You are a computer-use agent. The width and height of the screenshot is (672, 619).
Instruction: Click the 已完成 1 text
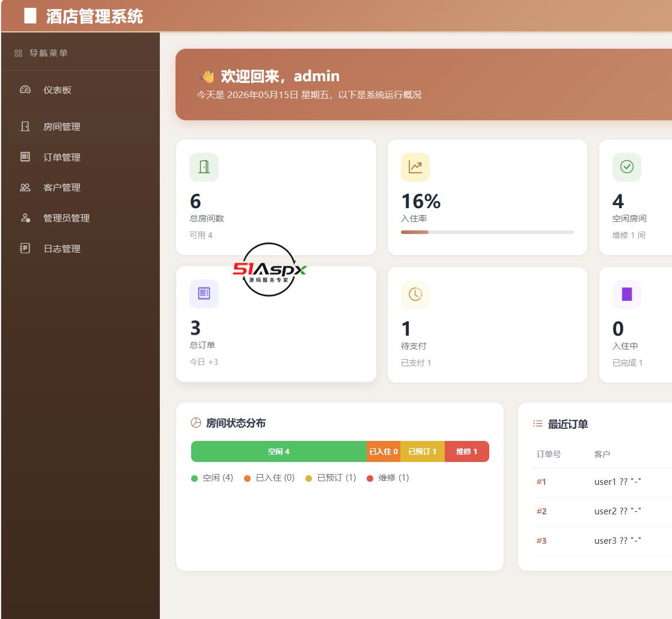click(628, 363)
